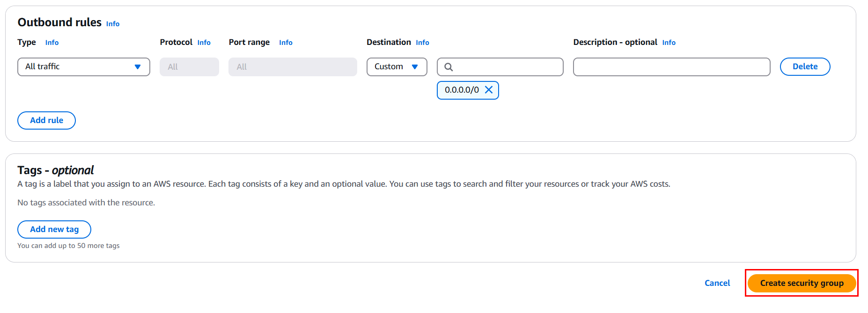
Task: Open the Info link beside Type
Action: click(x=52, y=43)
